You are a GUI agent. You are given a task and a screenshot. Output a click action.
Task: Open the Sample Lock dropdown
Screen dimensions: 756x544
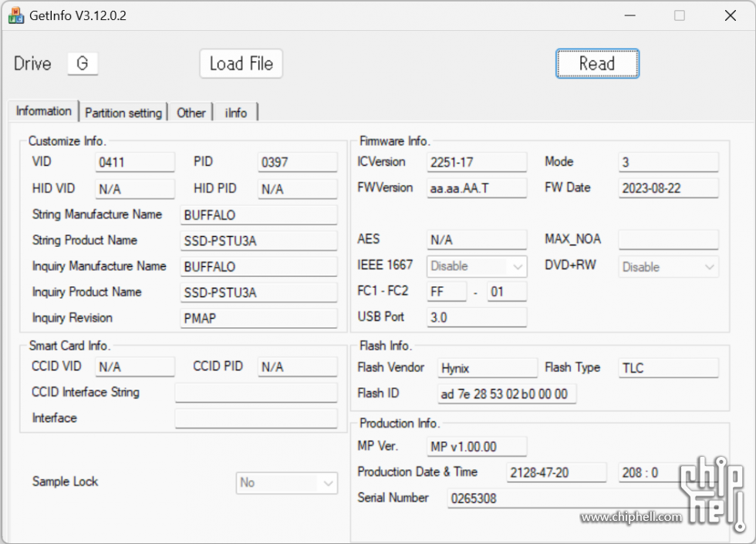click(287, 483)
